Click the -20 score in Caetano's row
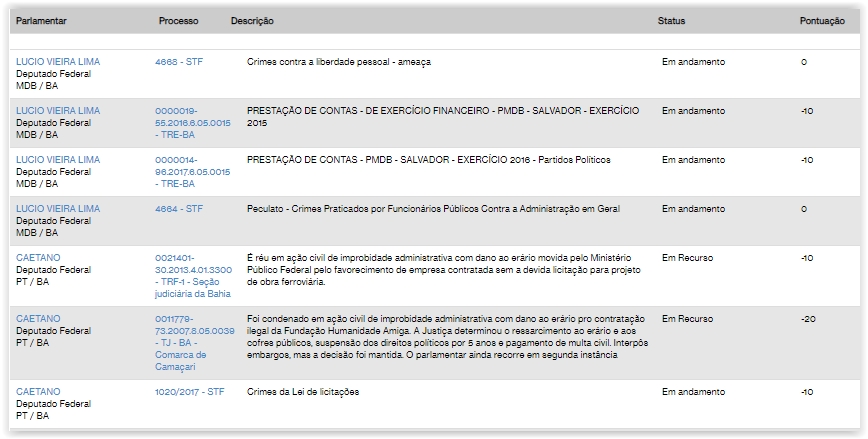Viewport: 868px width, 439px height. (807, 319)
